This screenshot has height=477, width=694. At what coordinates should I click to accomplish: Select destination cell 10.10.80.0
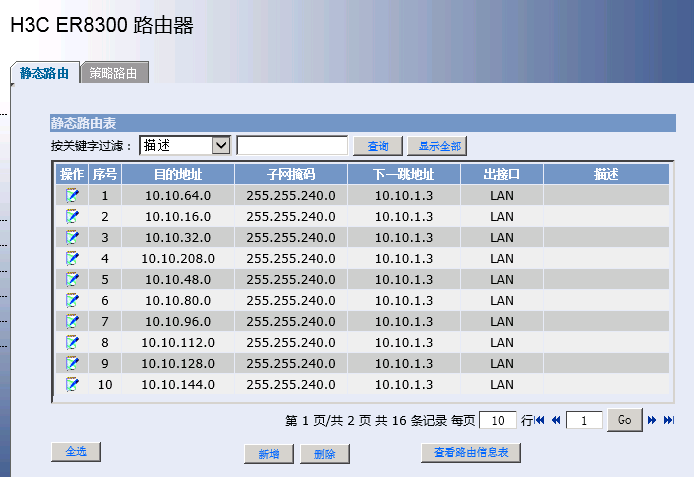pos(178,300)
